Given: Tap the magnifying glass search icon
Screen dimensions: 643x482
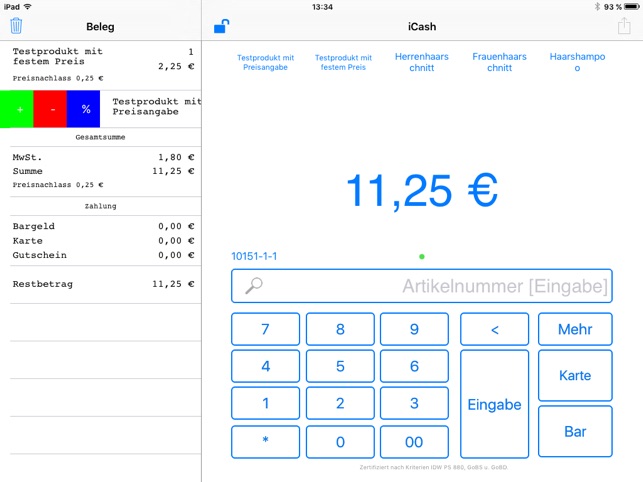Looking at the screenshot, I should point(254,286).
